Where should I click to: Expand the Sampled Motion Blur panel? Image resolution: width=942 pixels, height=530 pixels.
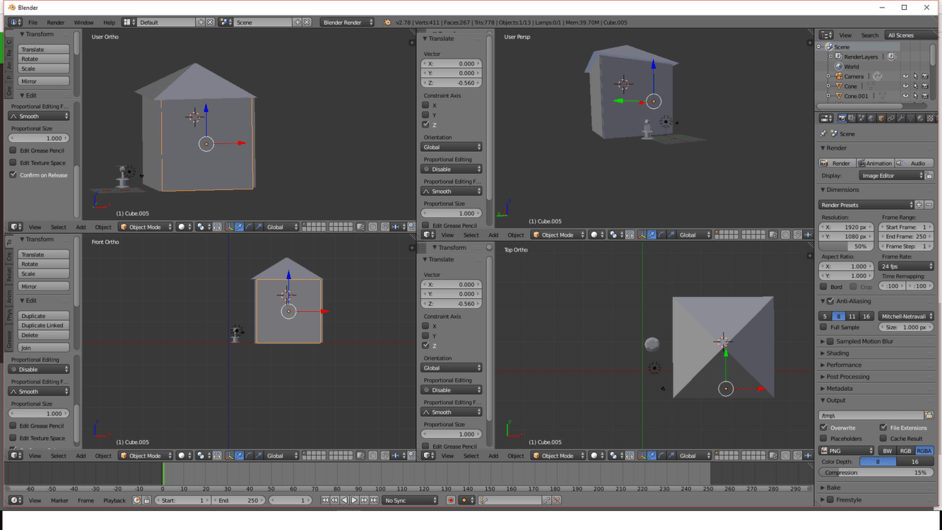click(865, 341)
